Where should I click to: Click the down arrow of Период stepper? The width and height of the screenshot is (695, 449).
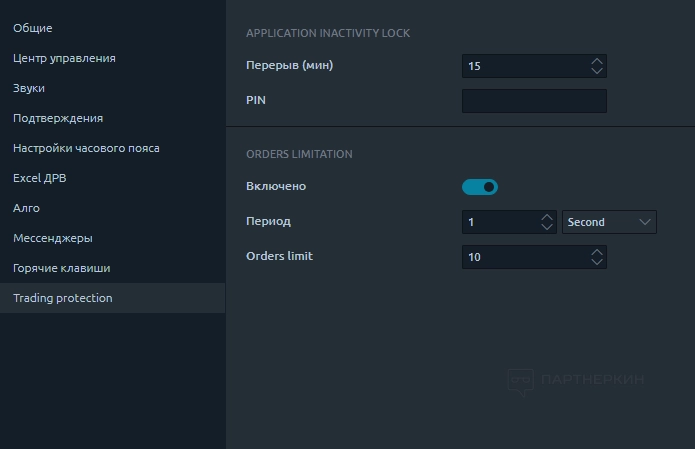point(547,227)
